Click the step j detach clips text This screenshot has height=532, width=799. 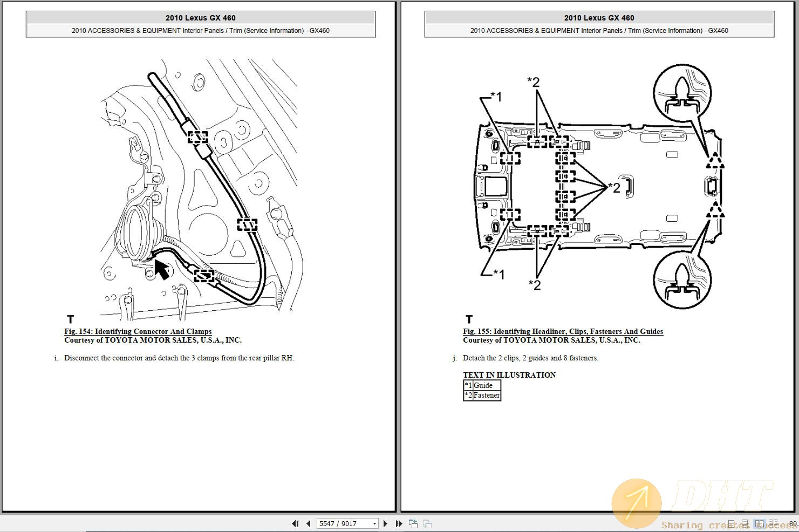coord(530,358)
